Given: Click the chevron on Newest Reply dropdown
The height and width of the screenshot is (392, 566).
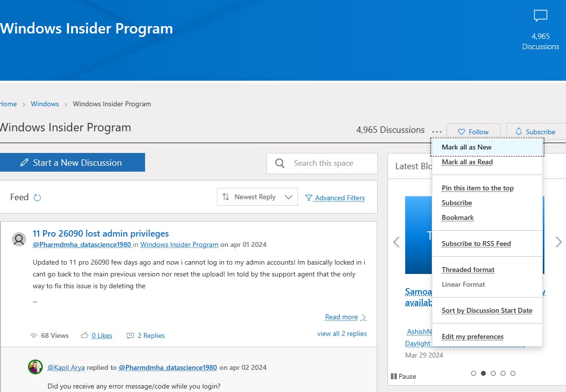Looking at the screenshot, I should tap(289, 197).
